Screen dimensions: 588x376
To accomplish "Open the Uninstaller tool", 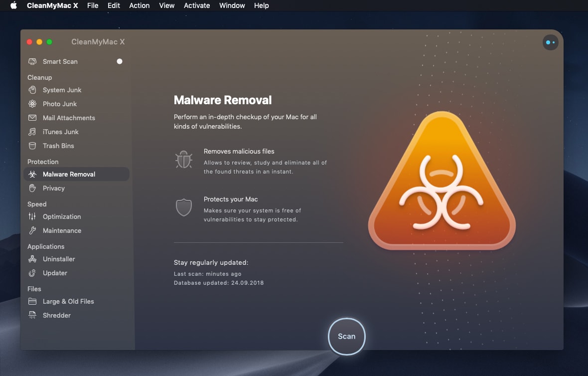I will (x=59, y=259).
